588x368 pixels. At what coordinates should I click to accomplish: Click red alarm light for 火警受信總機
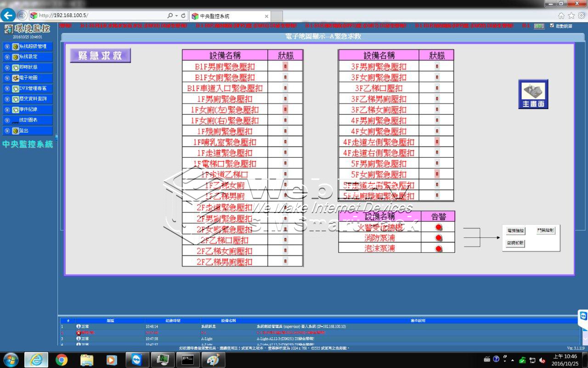438,227
